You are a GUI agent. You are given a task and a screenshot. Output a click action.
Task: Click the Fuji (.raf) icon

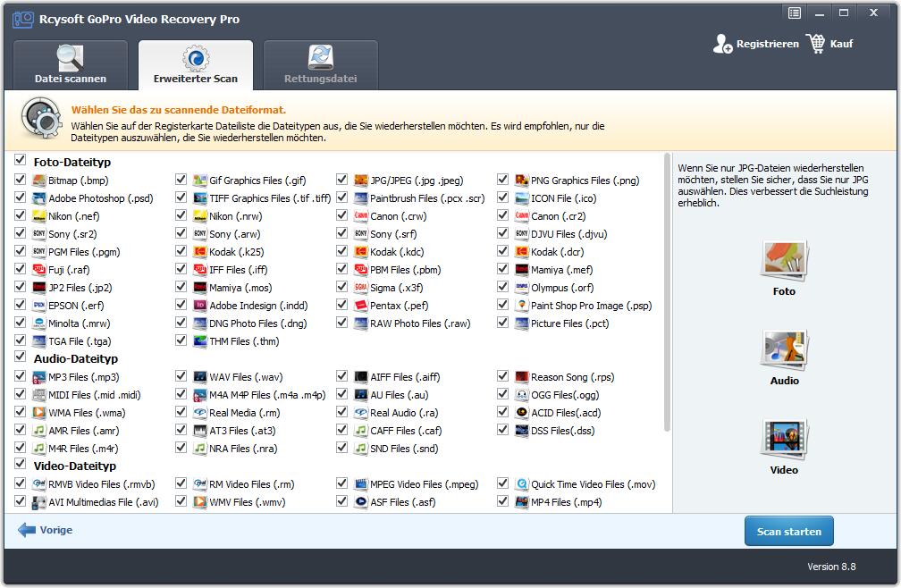tap(39, 269)
